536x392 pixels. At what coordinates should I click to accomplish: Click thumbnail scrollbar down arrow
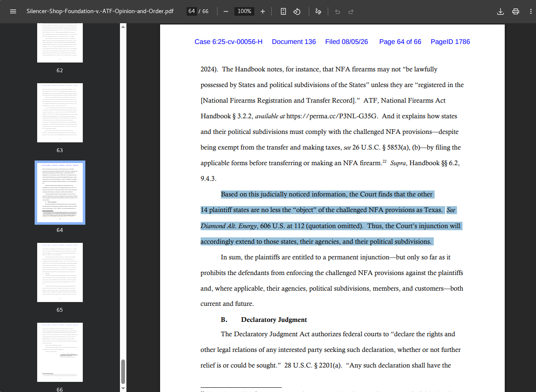tap(123, 389)
